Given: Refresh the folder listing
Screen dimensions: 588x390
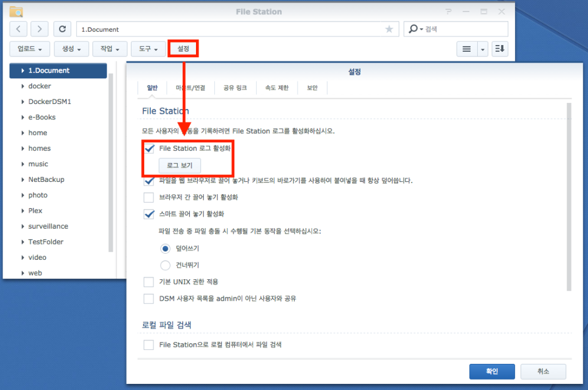Looking at the screenshot, I should point(62,29).
